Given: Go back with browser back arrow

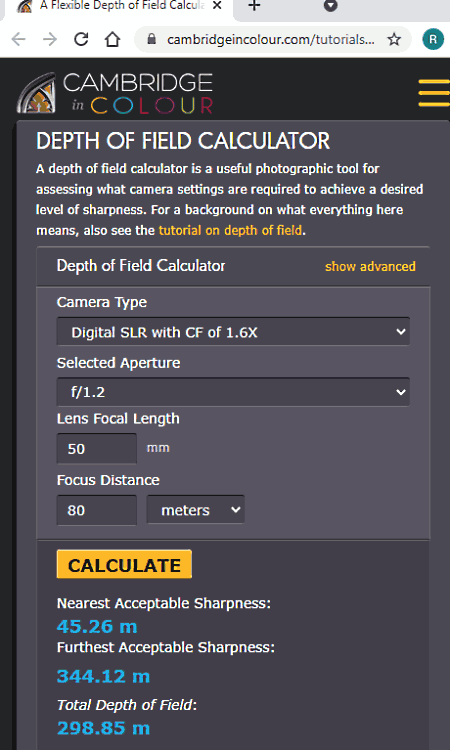Looking at the screenshot, I should pyautogui.click(x=18, y=39).
